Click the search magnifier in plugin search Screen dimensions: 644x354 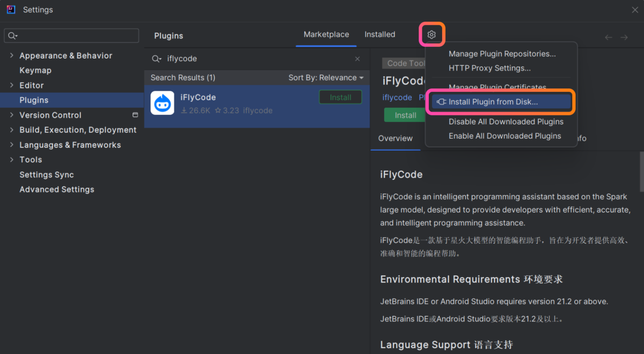pyautogui.click(x=156, y=59)
